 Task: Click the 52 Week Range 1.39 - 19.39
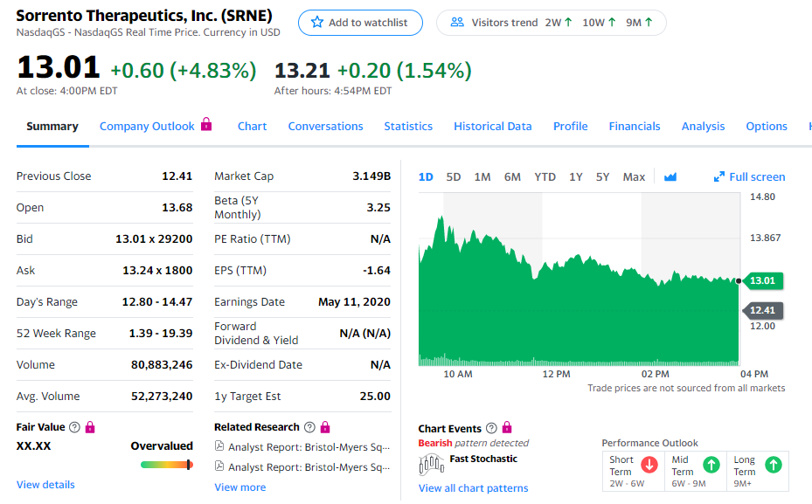pos(161,334)
